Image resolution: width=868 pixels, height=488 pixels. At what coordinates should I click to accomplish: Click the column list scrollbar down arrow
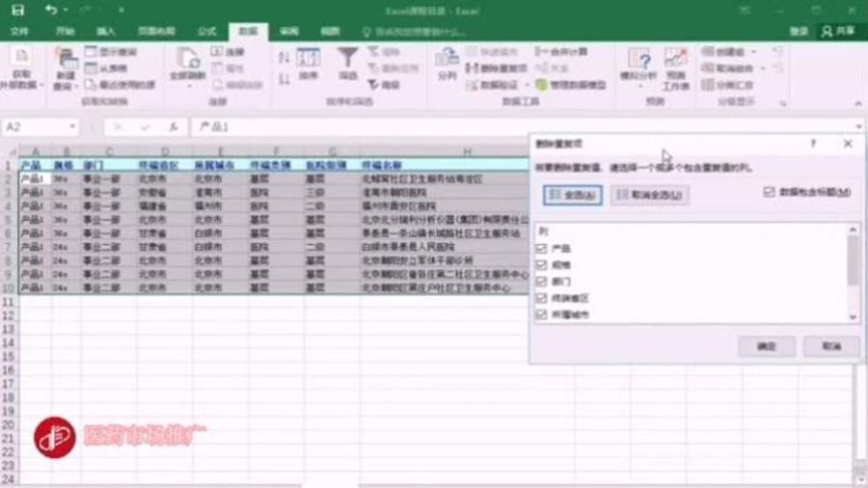853,316
